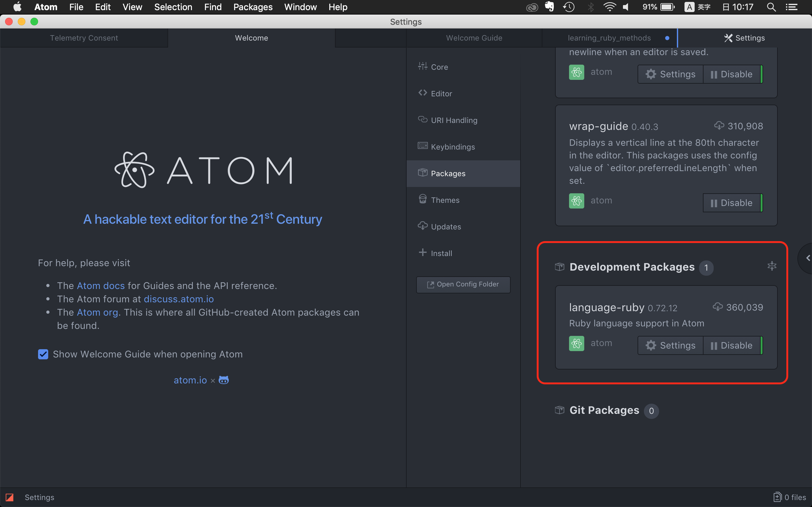
Task: Open Settings for the language-ruby package
Action: point(670,345)
